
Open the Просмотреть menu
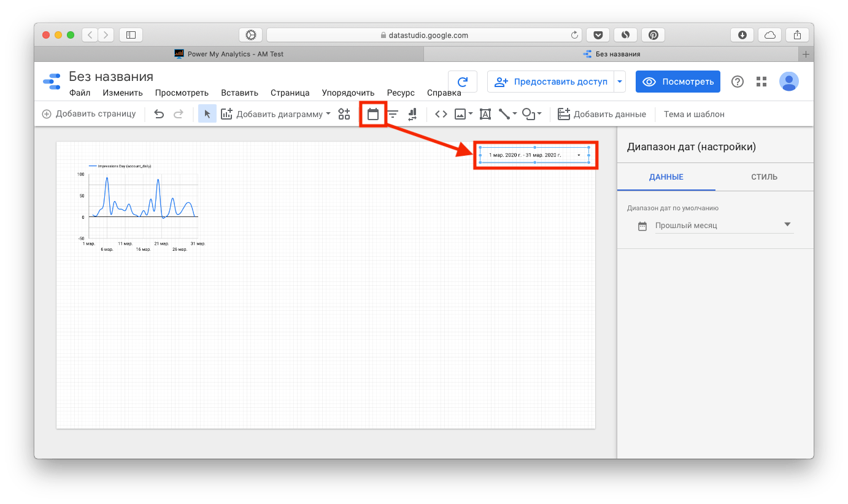tap(182, 93)
